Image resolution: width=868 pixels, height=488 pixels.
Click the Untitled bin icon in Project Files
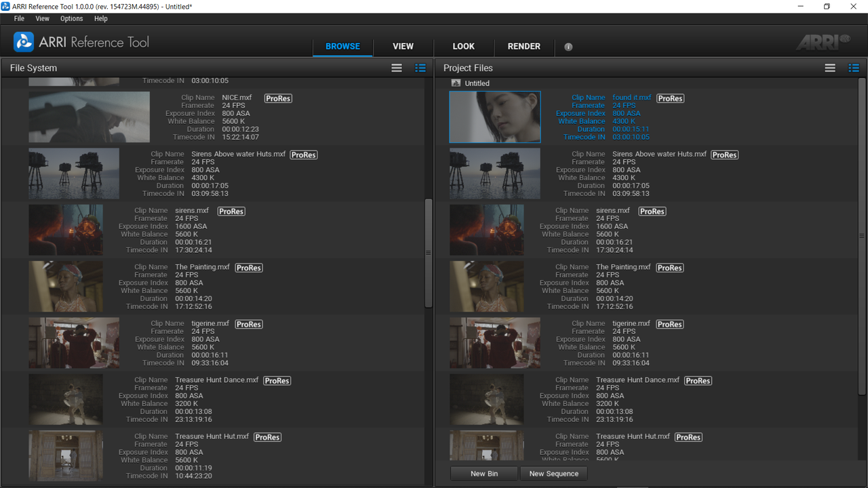pos(456,83)
